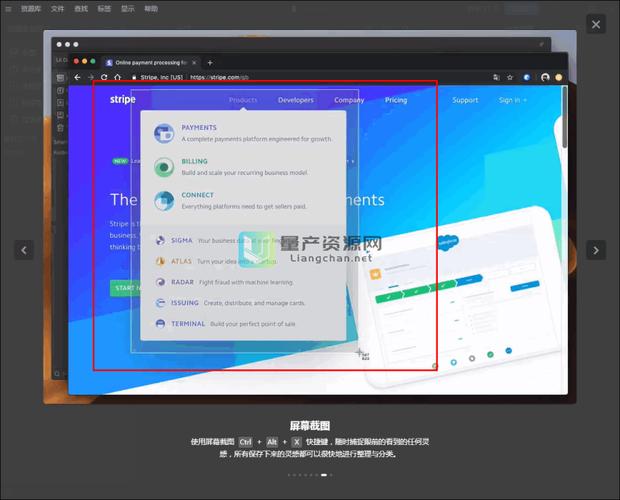Select the highlighted active page indicator dot
This screenshot has height=500, width=620.
click(x=324, y=475)
